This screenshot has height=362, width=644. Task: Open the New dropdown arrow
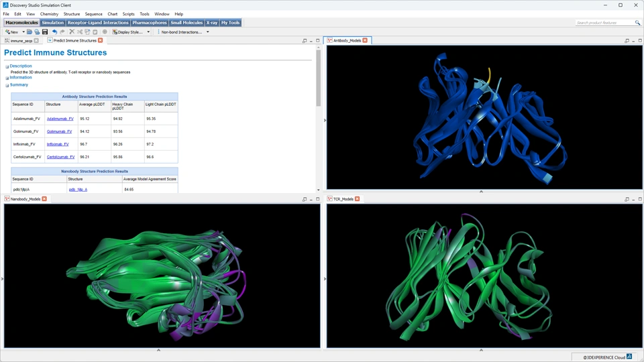pos(23,32)
